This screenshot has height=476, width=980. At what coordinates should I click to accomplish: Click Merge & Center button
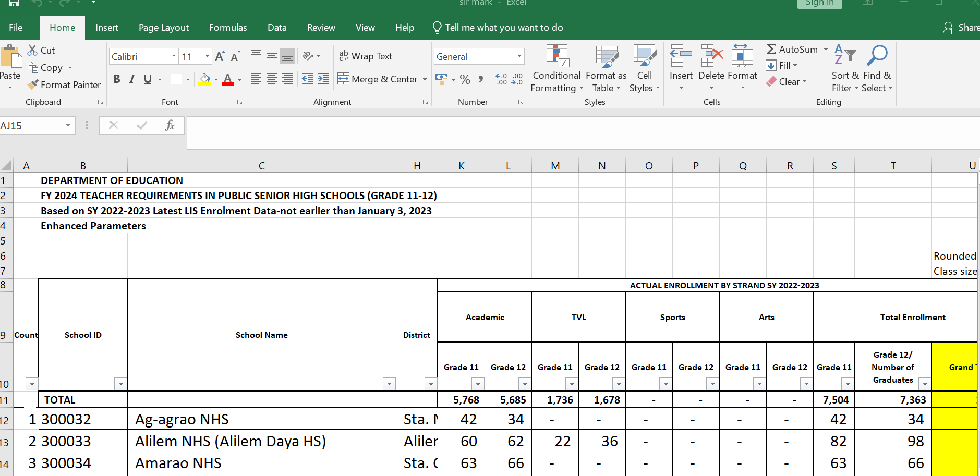point(378,79)
